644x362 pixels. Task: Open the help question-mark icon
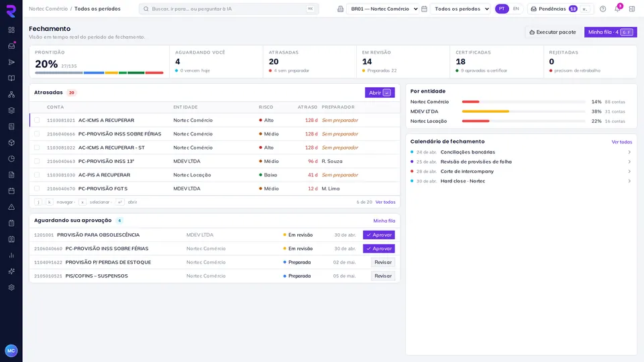click(x=602, y=9)
